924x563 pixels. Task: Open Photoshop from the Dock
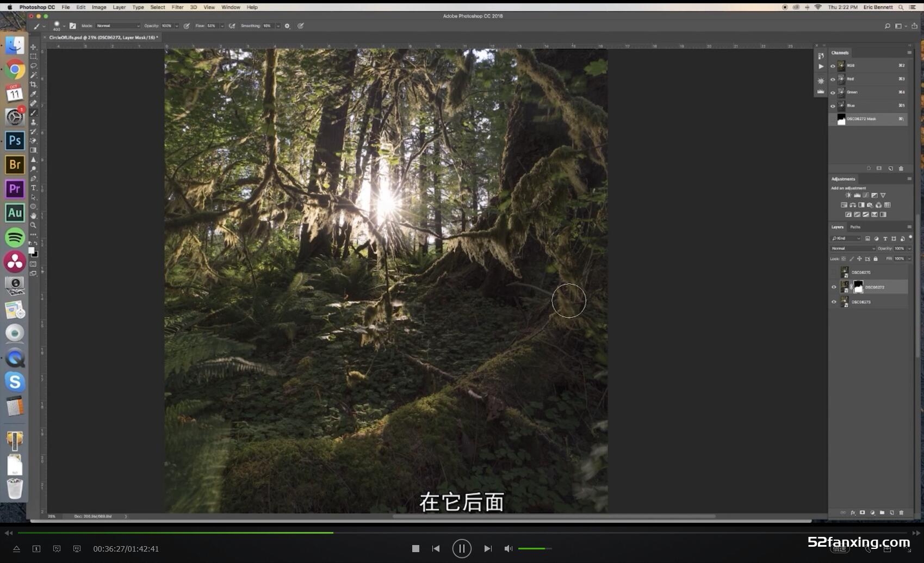click(x=15, y=140)
